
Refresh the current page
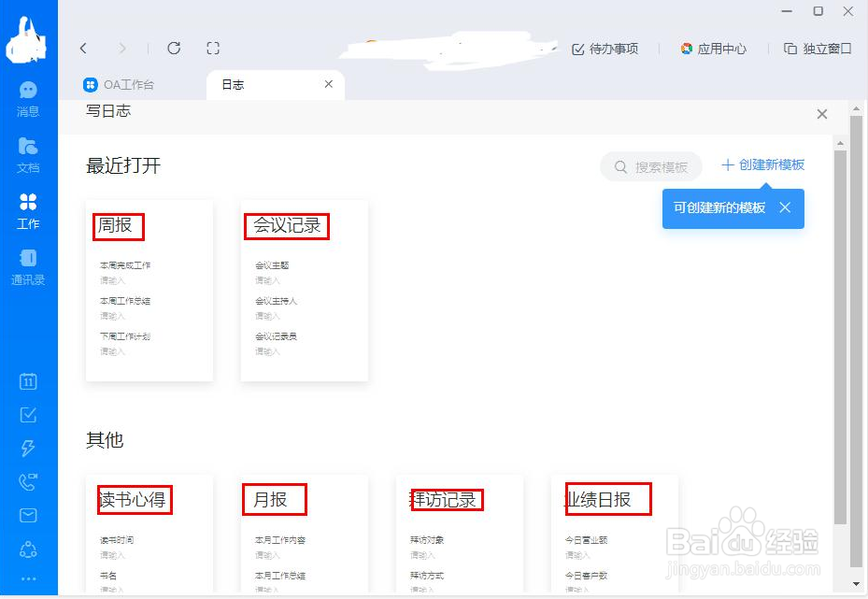coord(176,48)
